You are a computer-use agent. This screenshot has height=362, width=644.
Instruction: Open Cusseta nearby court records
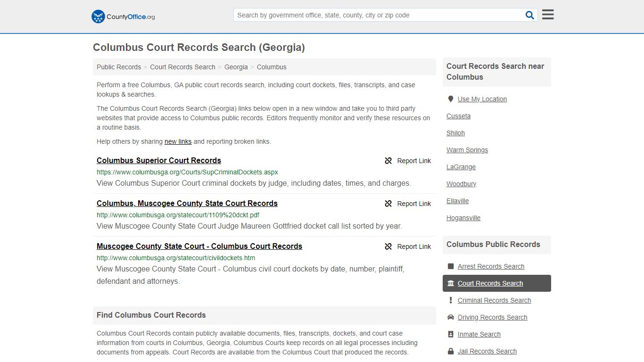pyautogui.click(x=458, y=116)
